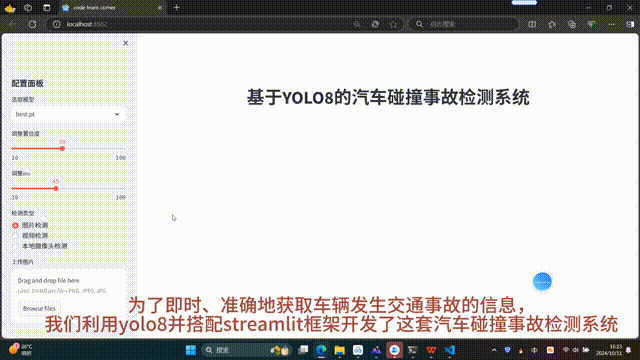Open the notification bell on taskbar
Image resolution: width=640 pixels, height=360 pixels.
pyautogui.click(x=629, y=350)
